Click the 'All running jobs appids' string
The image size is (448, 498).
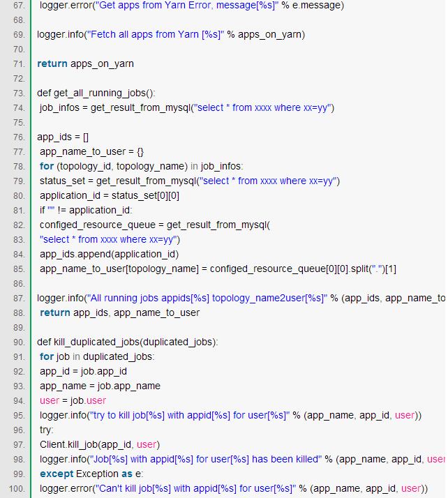pyautogui.click(x=207, y=299)
